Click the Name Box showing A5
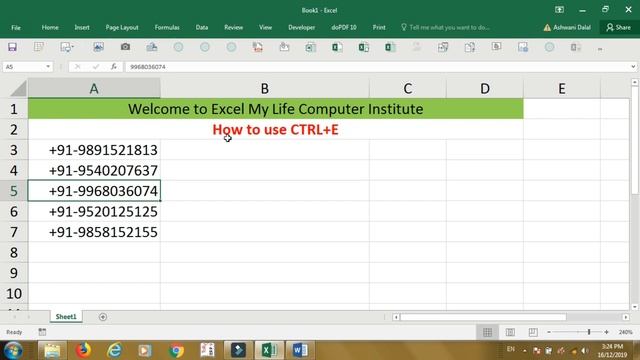The image size is (640, 360). tap(23, 67)
